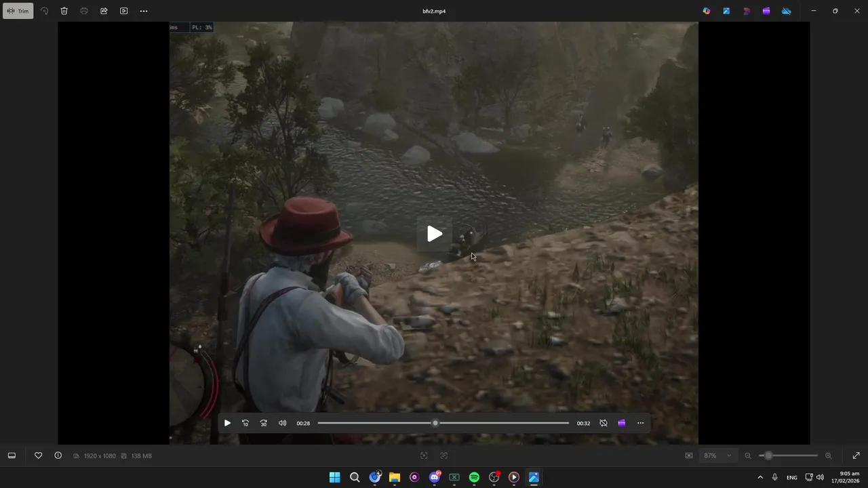The height and width of the screenshot is (488, 868).
Task: Click the second scan icon in bottom center
Action: [x=444, y=455]
